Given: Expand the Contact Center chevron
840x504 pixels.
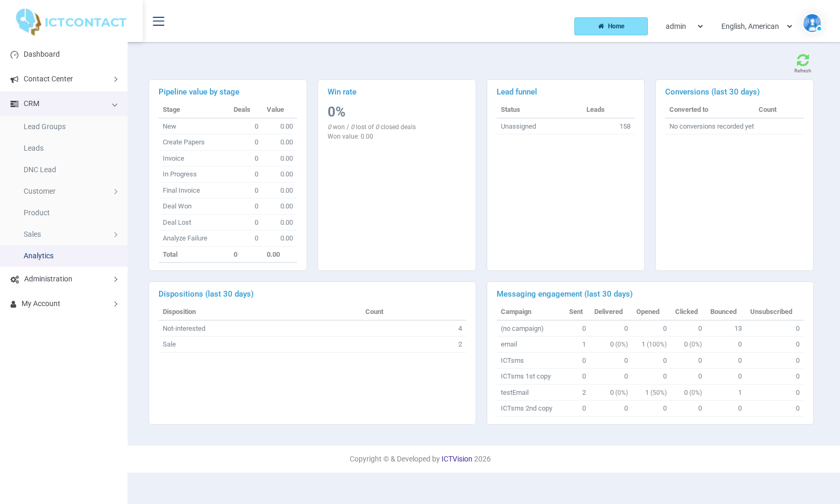Looking at the screenshot, I should [x=115, y=79].
